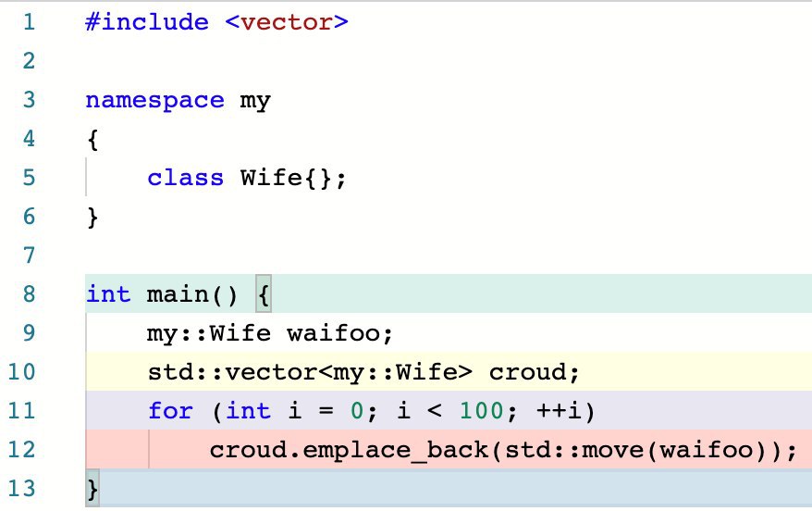Click the #include directive keyword
This screenshot has width=812, height=511.
(147, 22)
